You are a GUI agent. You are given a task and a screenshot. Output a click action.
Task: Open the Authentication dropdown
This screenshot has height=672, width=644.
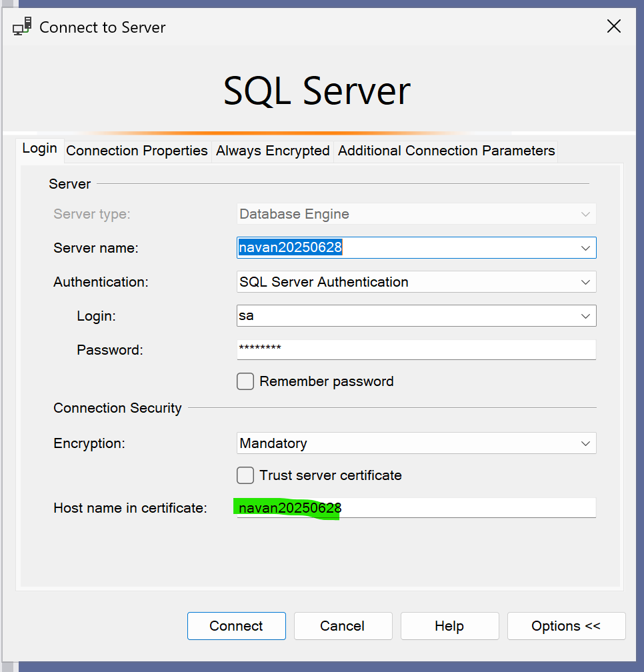(x=416, y=282)
